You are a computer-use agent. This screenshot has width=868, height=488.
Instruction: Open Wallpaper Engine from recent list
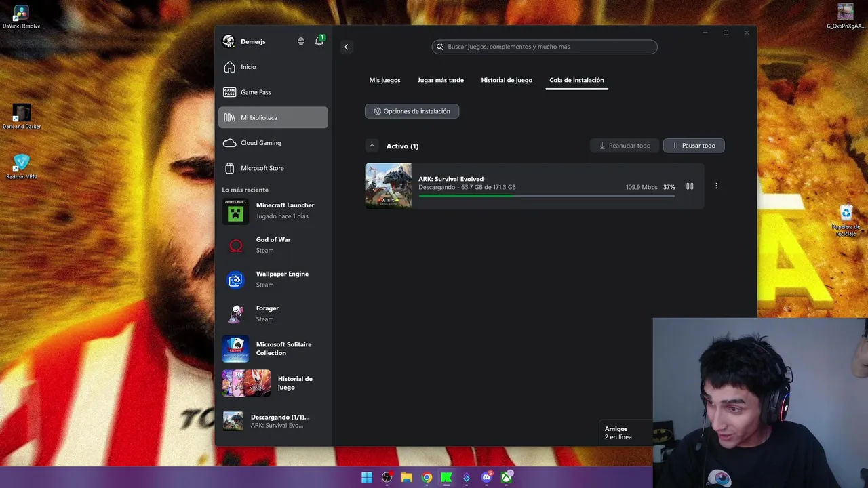tap(273, 280)
